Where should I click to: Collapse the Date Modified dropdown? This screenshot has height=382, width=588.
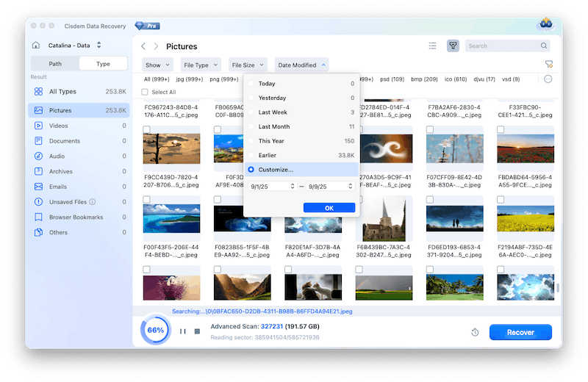pyautogui.click(x=301, y=65)
